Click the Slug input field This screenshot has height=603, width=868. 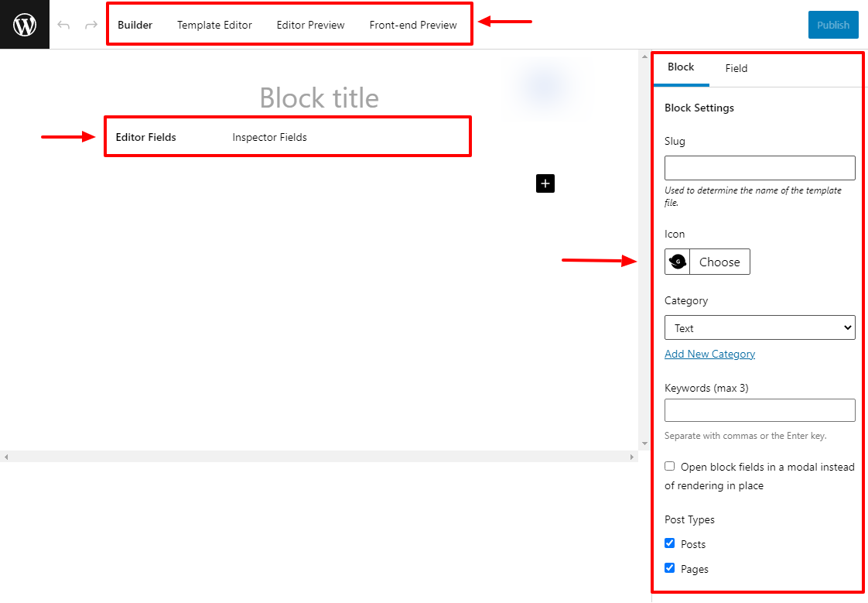(x=760, y=168)
